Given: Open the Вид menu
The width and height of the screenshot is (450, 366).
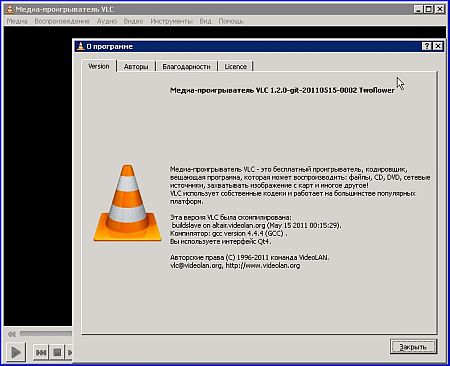Looking at the screenshot, I should click(205, 21).
